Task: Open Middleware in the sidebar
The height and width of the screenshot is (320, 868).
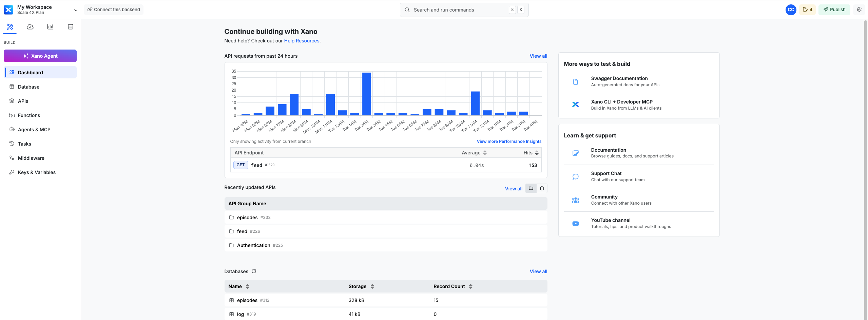Action: (40, 158)
